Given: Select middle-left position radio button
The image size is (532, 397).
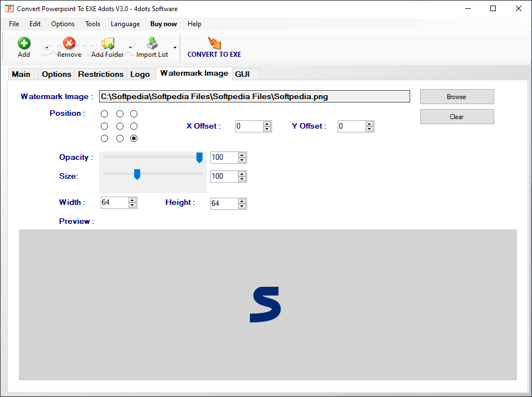Looking at the screenshot, I should pyautogui.click(x=104, y=126).
